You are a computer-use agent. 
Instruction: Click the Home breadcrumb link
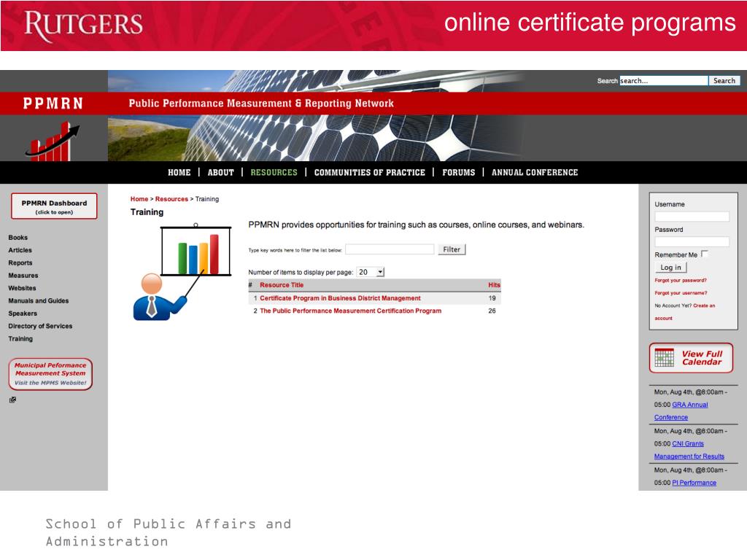click(x=139, y=199)
